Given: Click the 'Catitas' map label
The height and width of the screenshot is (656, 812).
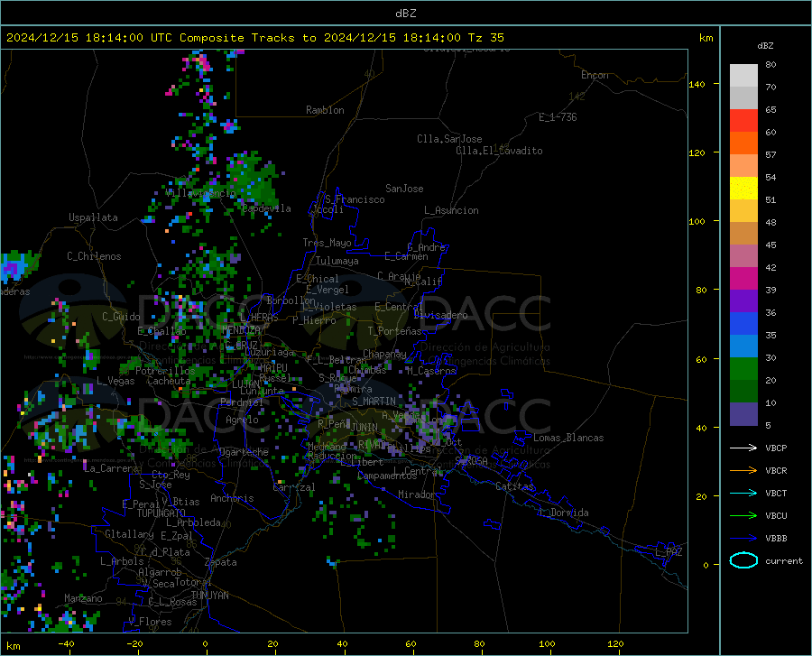Looking at the screenshot, I should [514, 486].
